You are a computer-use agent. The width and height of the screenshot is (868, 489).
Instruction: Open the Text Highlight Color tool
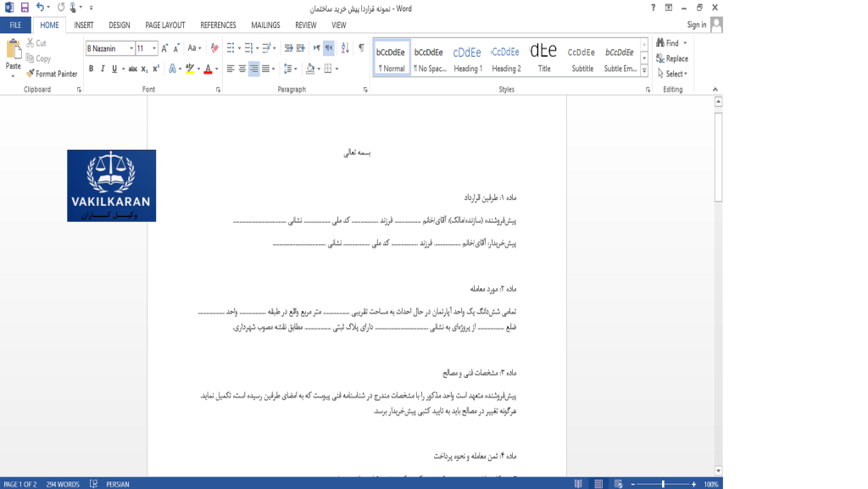[190, 67]
